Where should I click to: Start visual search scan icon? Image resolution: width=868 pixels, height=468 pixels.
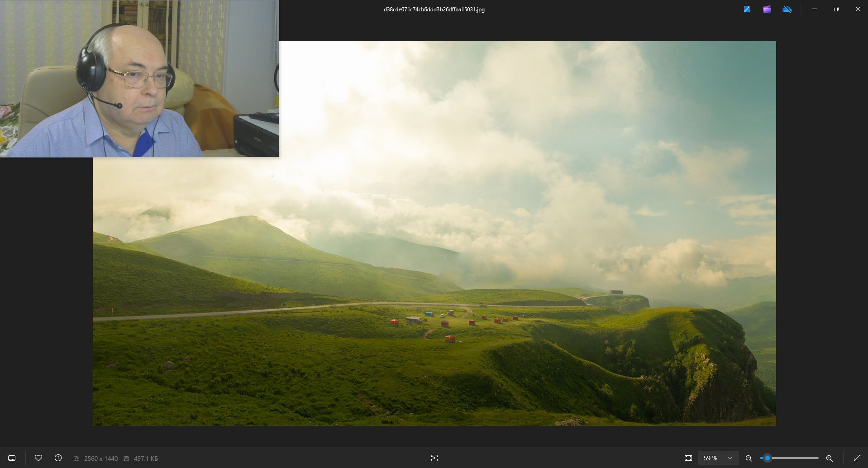(434, 458)
